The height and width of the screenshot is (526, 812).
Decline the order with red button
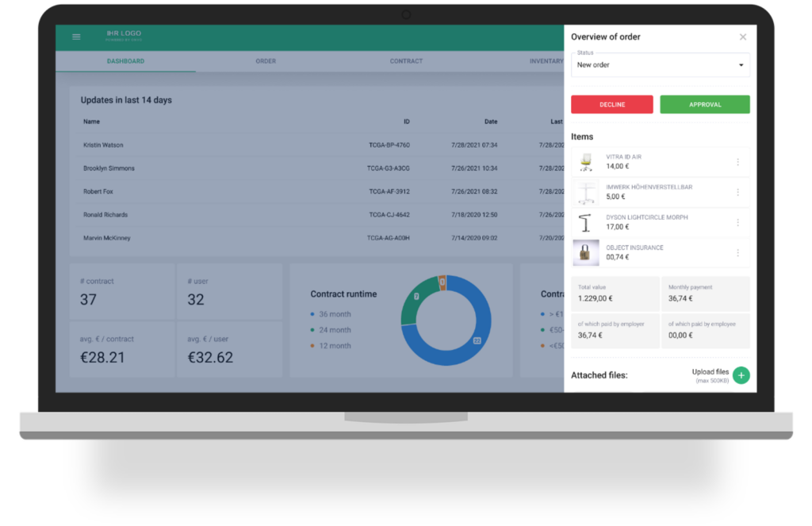(612, 105)
